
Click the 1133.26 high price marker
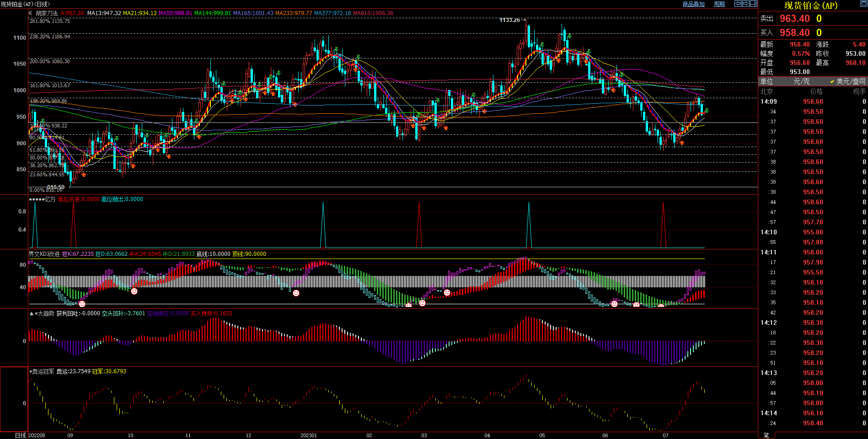point(509,20)
